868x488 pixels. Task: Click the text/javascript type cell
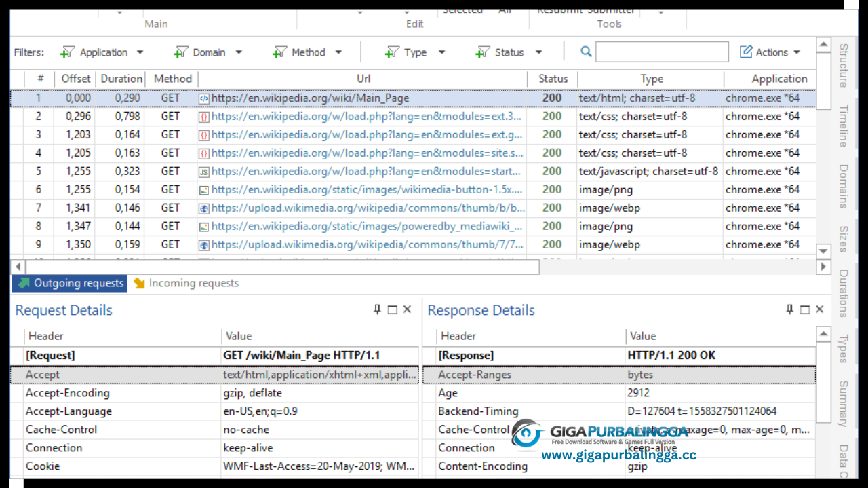[x=648, y=172]
